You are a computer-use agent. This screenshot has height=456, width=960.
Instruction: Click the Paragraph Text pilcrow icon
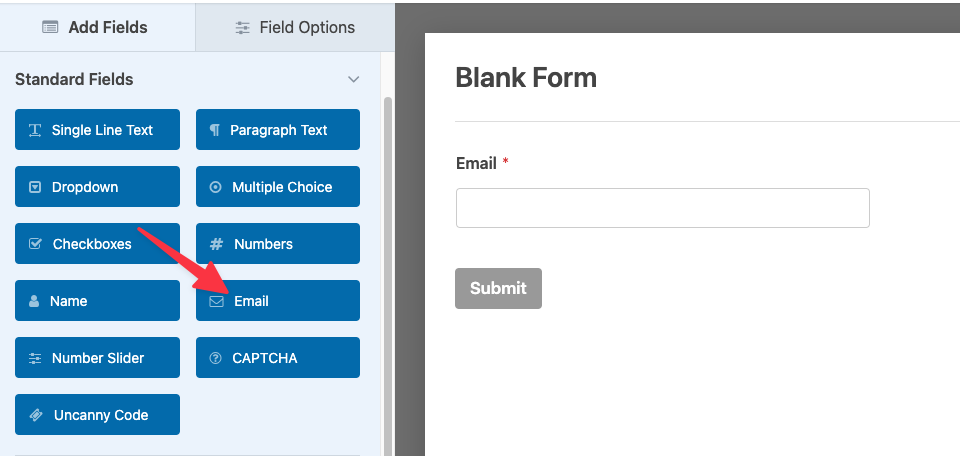tap(215, 130)
